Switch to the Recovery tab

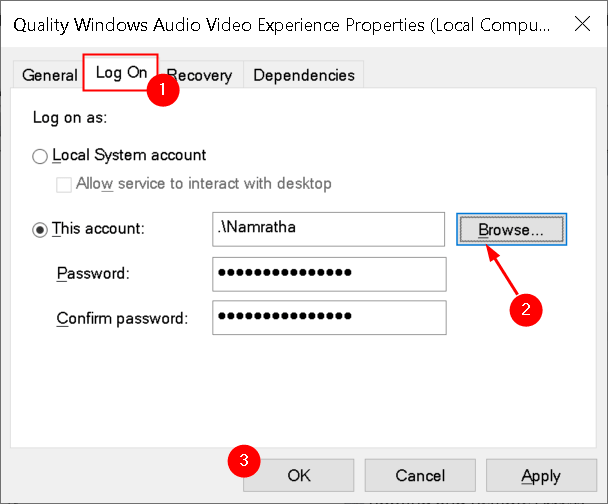point(200,75)
